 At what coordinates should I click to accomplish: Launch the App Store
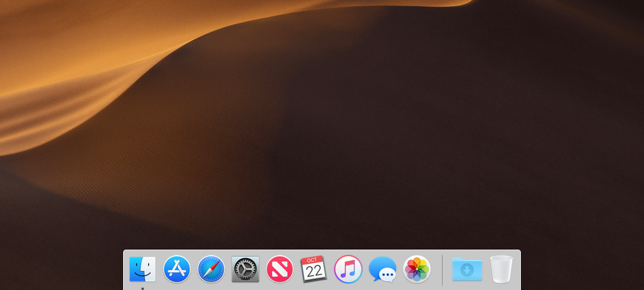click(x=177, y=269)
